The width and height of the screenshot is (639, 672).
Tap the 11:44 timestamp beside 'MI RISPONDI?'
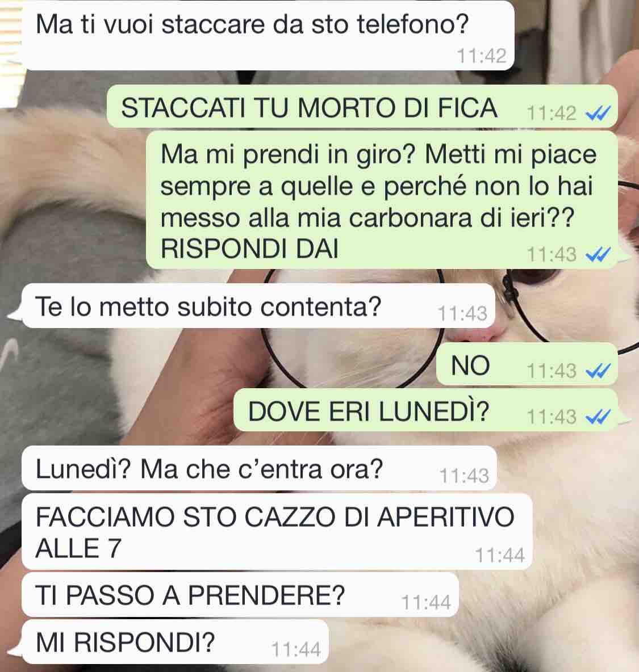pos(296,650)
